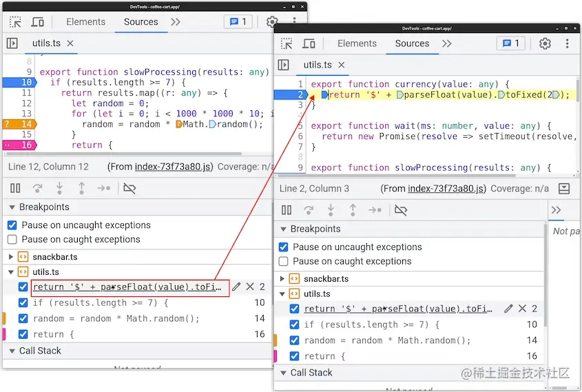The image size is (582, 392).
Task: Uncheck results.length breakpoint checkbox in left window
Action: click(x=23, y=303)
